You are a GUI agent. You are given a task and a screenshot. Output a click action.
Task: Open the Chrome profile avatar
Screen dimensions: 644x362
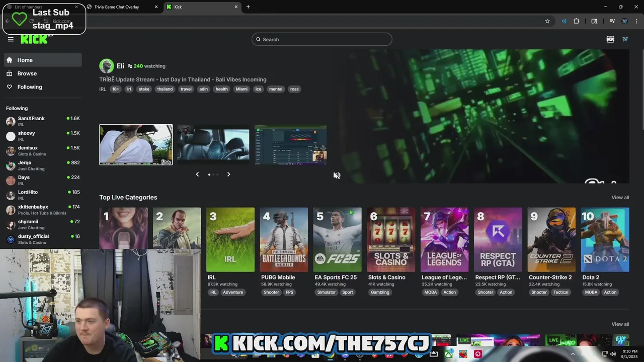(x=624, y=21)
